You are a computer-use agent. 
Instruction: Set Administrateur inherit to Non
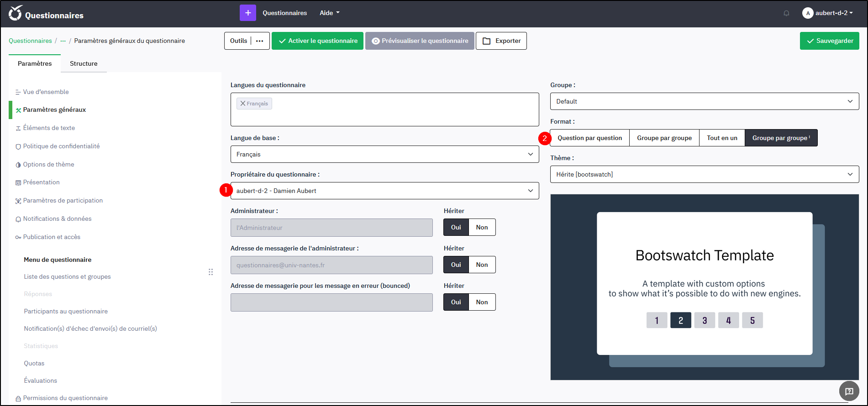(482, 227)
